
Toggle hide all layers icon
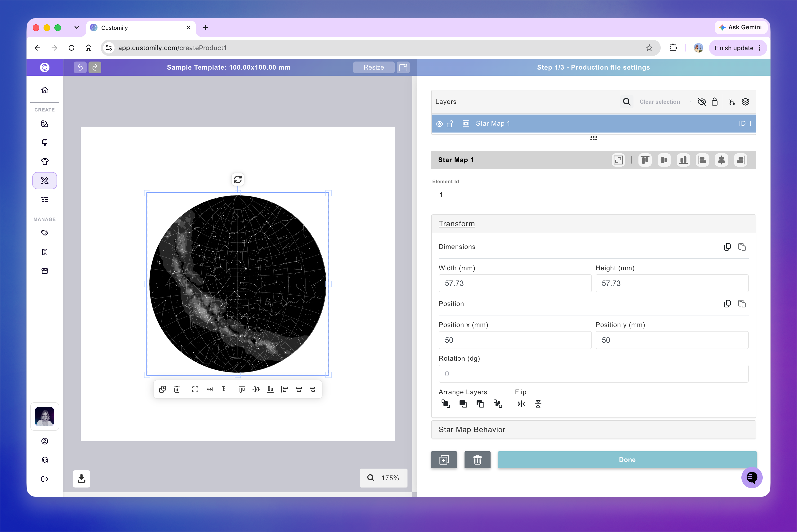(x=702, y=102)
